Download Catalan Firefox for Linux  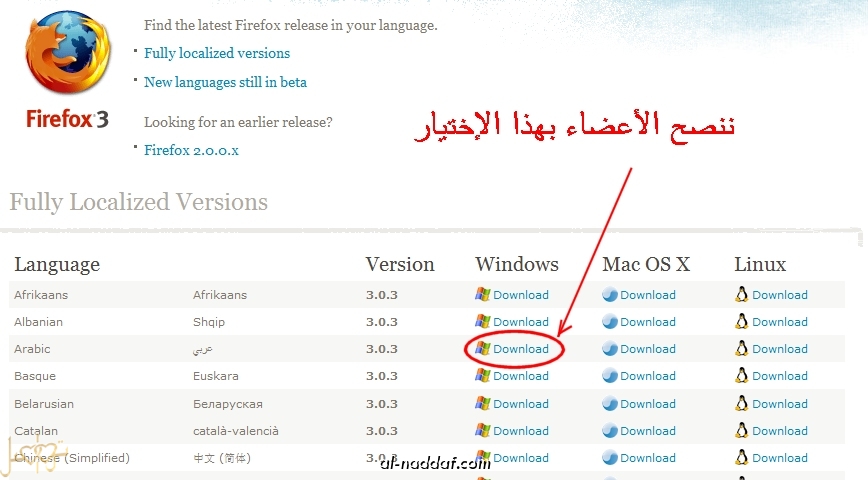pos(780,431)
